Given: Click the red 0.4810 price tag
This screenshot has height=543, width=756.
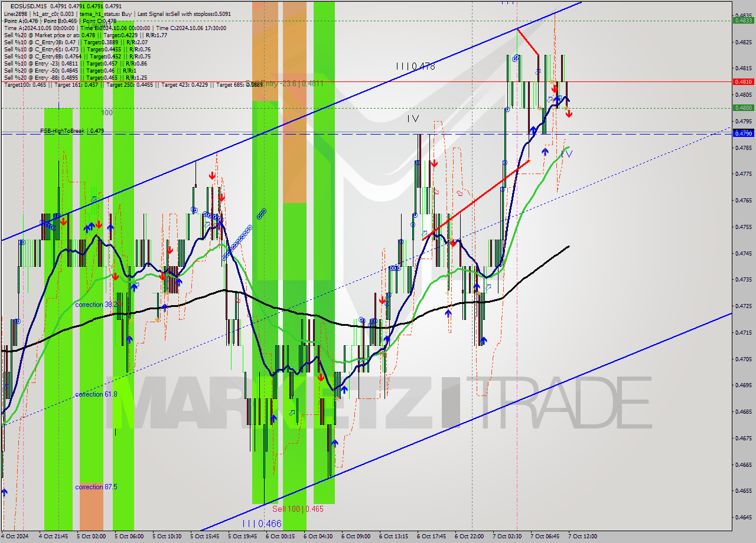Looking at the screenshot, I should coord(743,81).
